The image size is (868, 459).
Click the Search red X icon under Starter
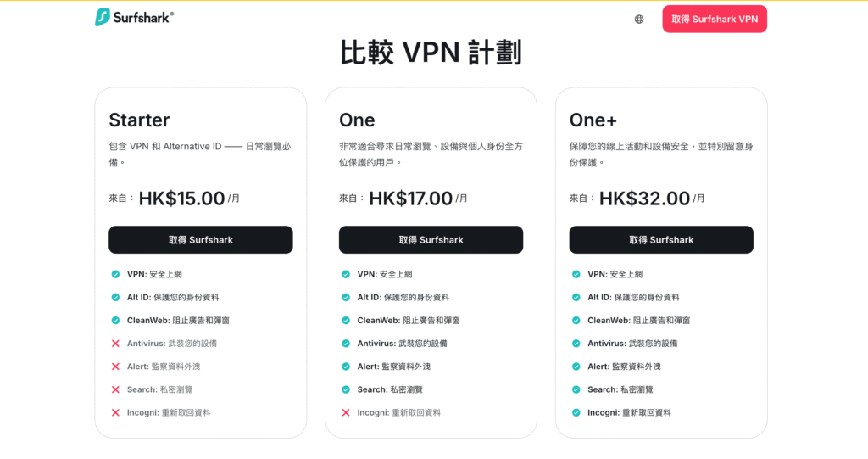click(x=115, y=389)
